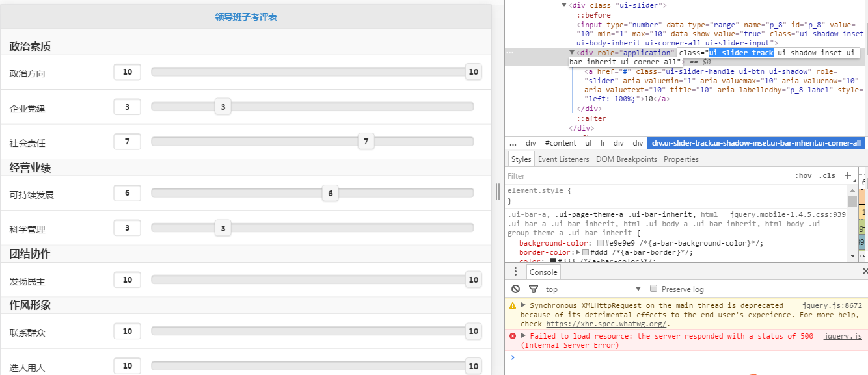Click the #content breadcrumb item
Screen dimensions: 868x375
pos(560,143)
